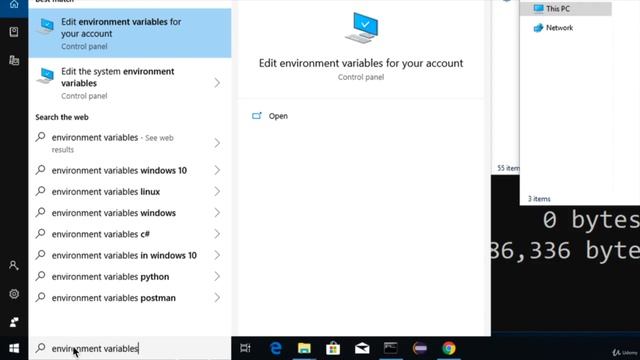The height and width of the screenshot is (360, 640).
Task: Expand 'environment variables - See web results' arrow
Action: point(217,143)
